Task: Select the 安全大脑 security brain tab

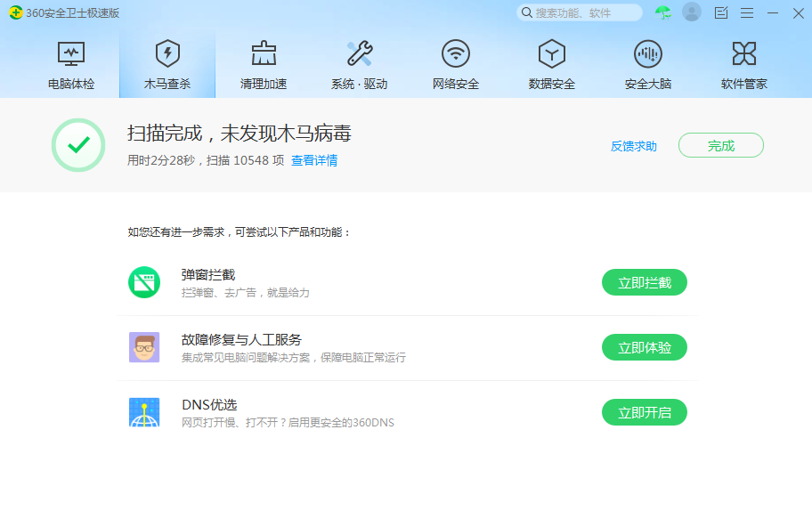Action: (x=648, y=65)
